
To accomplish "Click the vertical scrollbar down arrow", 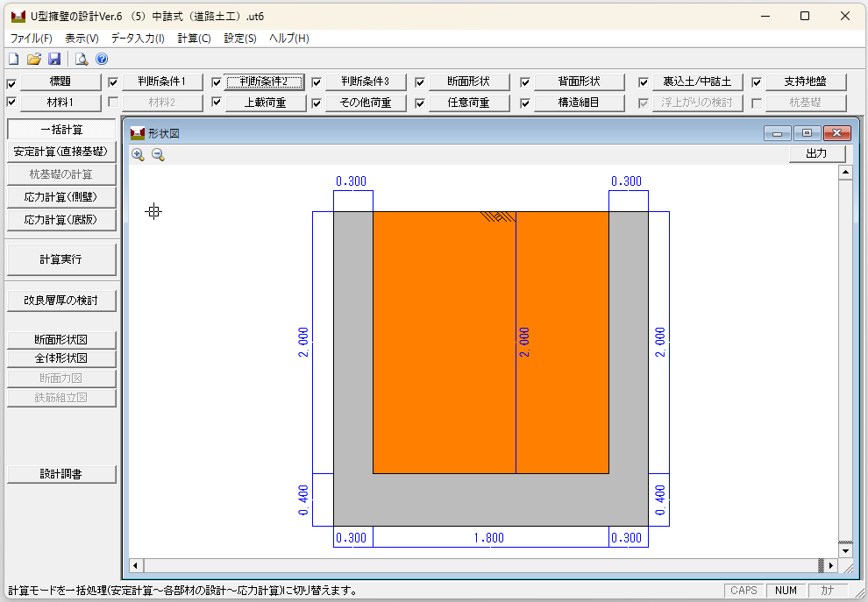I will coord(845,550).
